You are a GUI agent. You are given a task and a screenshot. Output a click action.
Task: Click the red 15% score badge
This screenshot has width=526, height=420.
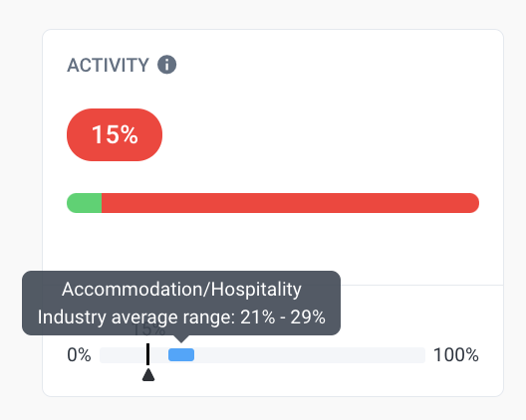click(115, 134)
